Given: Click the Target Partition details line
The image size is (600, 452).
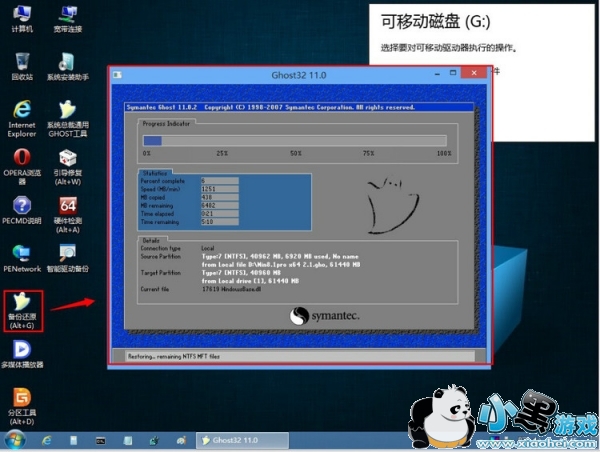Looking at the screenshot, I should point(241,273).
